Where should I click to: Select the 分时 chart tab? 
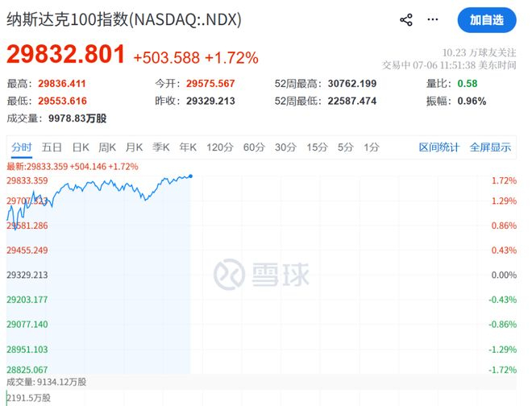tap(22, 147)
